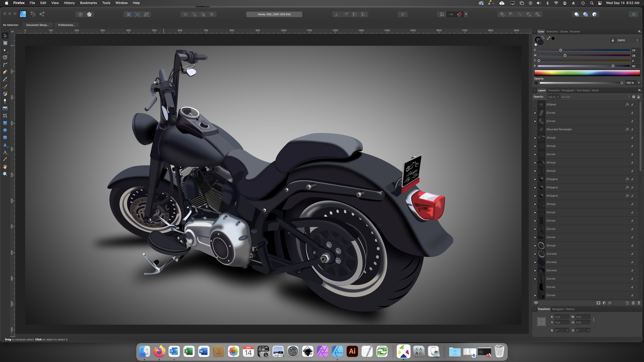Open the Bookmarks menu
Viewport: 644px width, 362px height.
88,3
